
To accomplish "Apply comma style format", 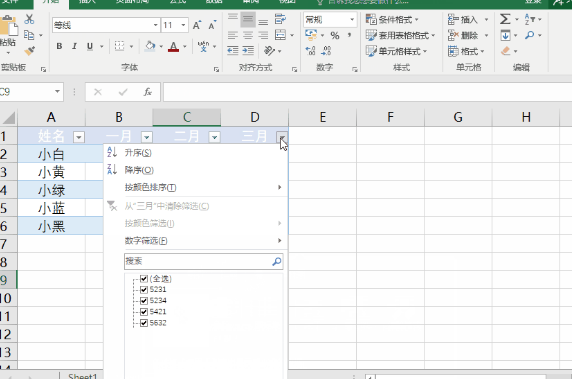I will coord(349,35).
